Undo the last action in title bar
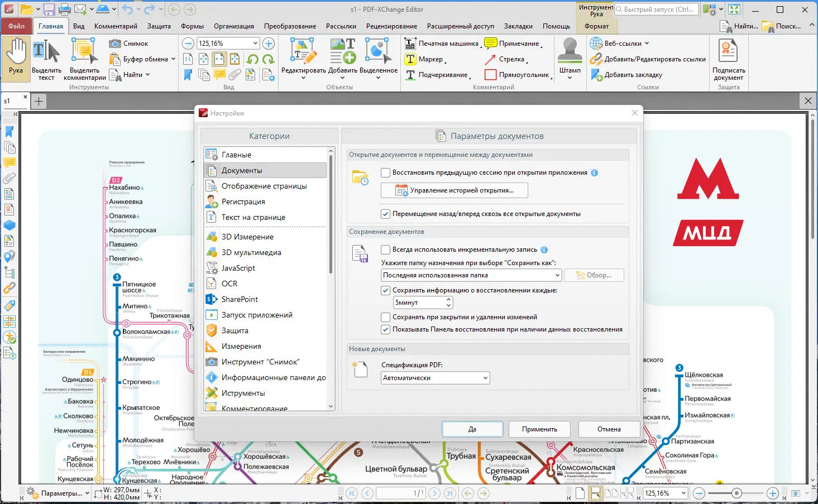The image size is (818, 504). [x=127, y=9]
